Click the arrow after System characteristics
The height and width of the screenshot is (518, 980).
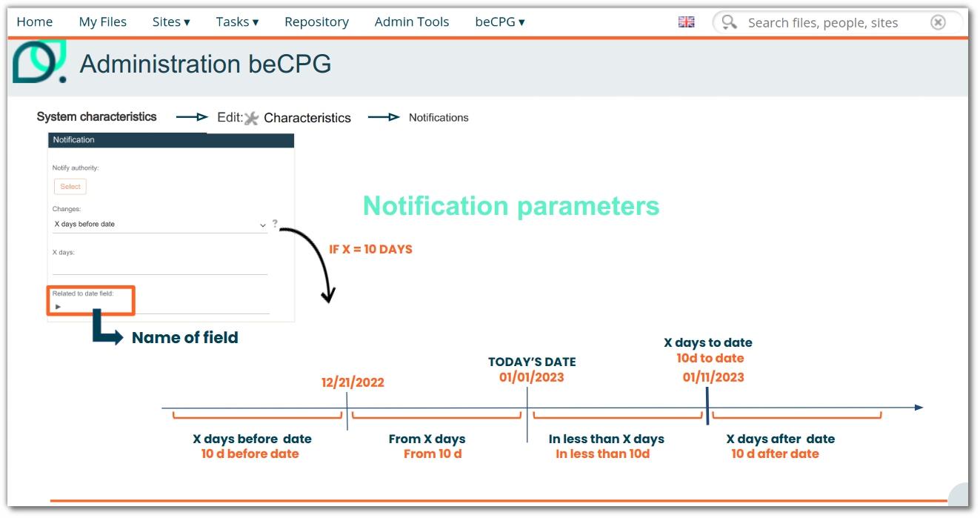192,117
